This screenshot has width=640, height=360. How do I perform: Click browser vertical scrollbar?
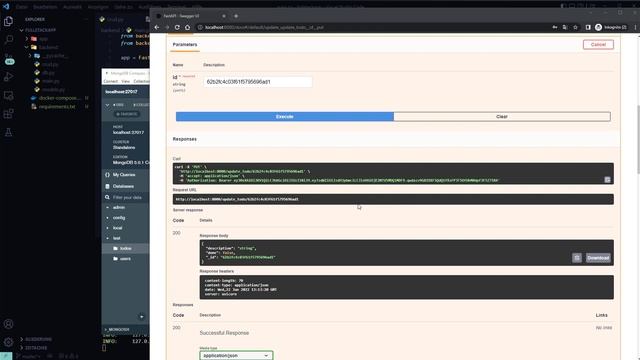point(638,139)
